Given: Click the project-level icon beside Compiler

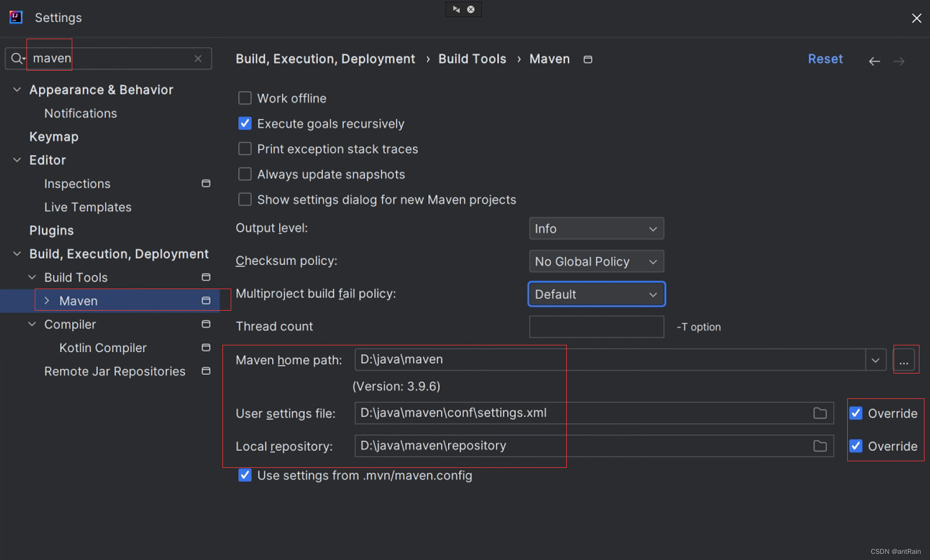Looking at the screenshot, I should pos(206,324).
